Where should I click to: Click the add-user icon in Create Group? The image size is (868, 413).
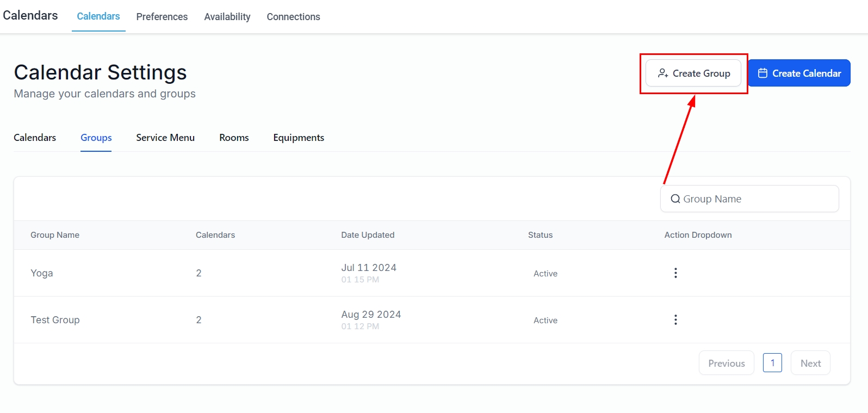click(663, 73)
